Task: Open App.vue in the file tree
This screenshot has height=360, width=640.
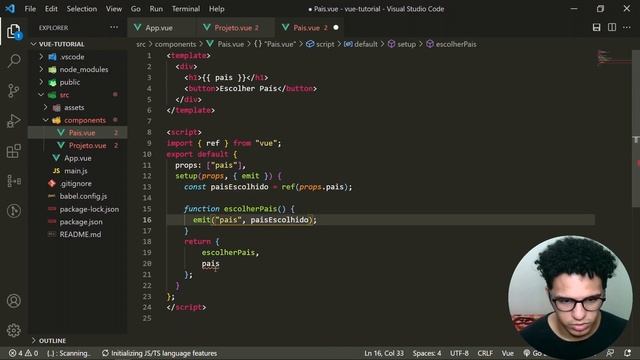Action: pyautogui.click(x=78, y=158)
